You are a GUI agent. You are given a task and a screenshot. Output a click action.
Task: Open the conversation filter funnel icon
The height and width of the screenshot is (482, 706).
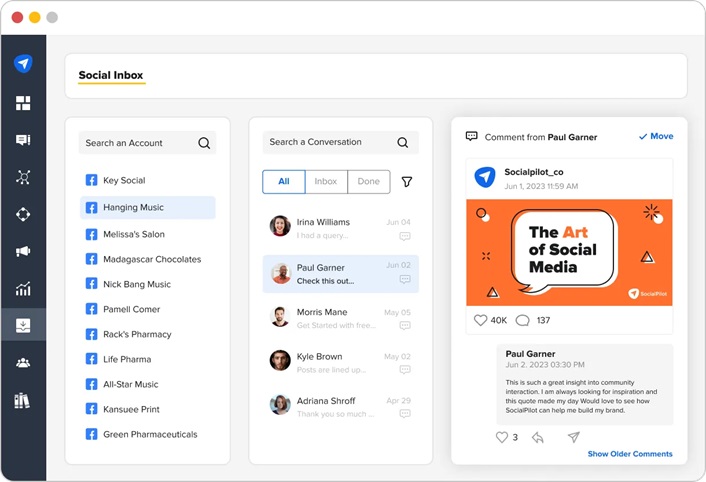407,182
